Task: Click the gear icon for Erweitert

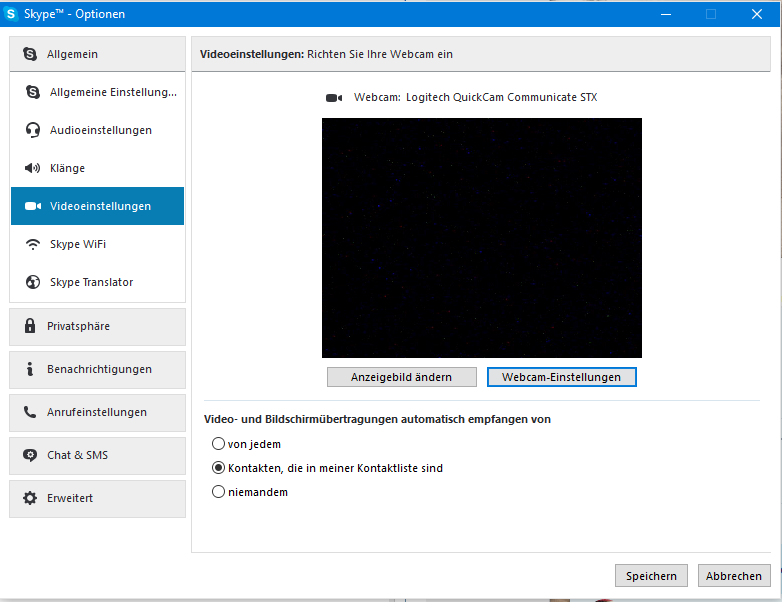Action: (x=30, y=498)
